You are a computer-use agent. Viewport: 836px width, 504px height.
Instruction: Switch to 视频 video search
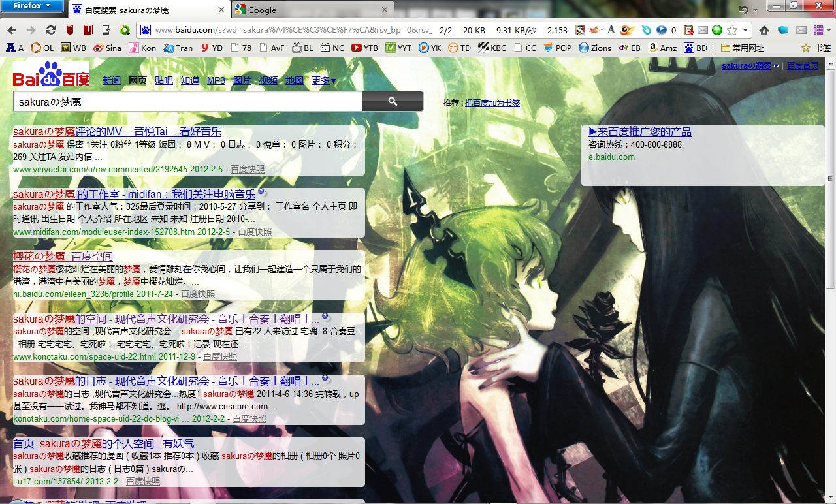coord(268,80)
